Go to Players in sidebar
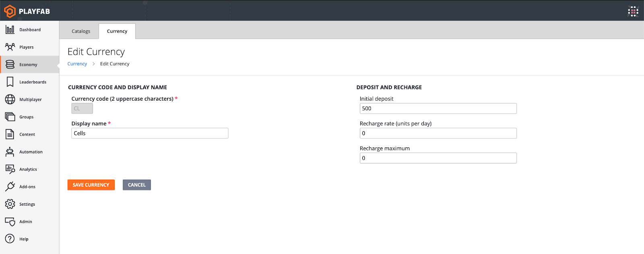 coord(27,47)
